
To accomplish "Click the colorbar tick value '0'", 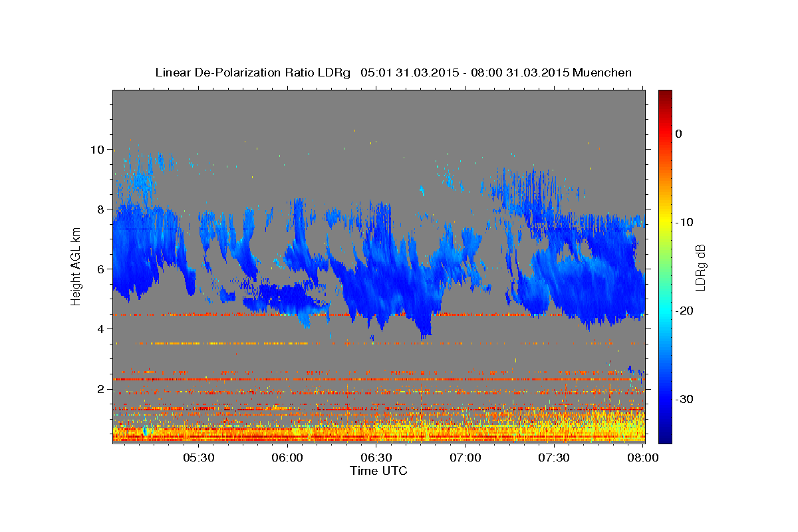I will pos(679,134).
